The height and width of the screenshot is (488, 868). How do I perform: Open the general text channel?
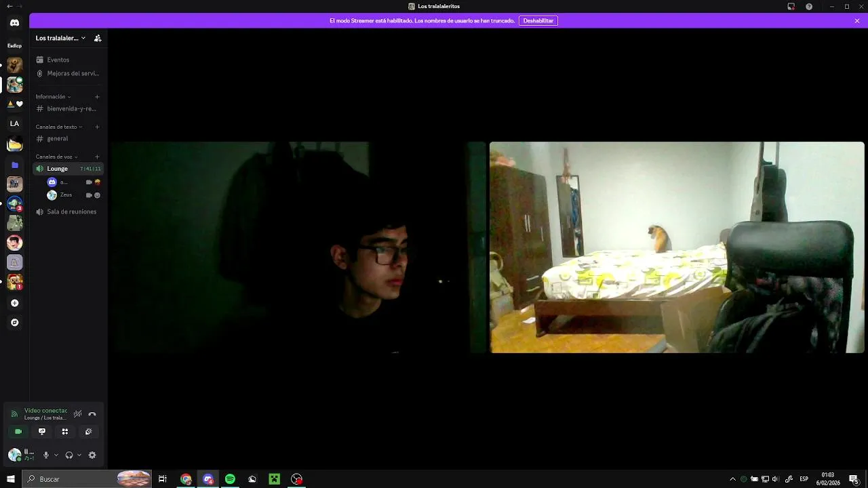tap(68, 138)
